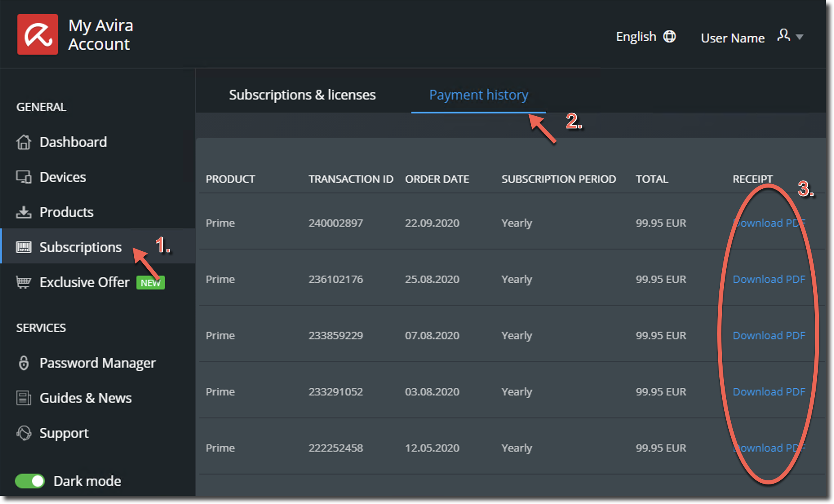This screenshot has width=834, height=504.
Task: Click the Support headset icon
Action: click(x=24, y=433)
